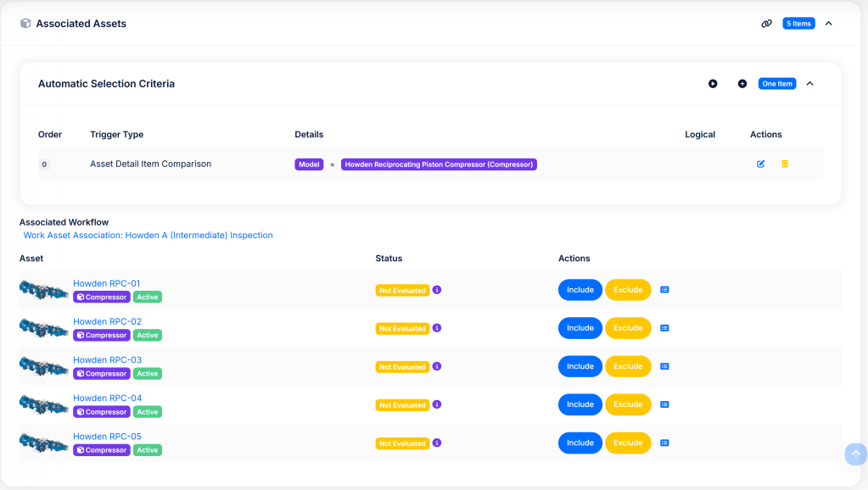Collapse the Associated Assets section
Image resolution: width=868 pixels, height=490 pixels.
point(829,24)
